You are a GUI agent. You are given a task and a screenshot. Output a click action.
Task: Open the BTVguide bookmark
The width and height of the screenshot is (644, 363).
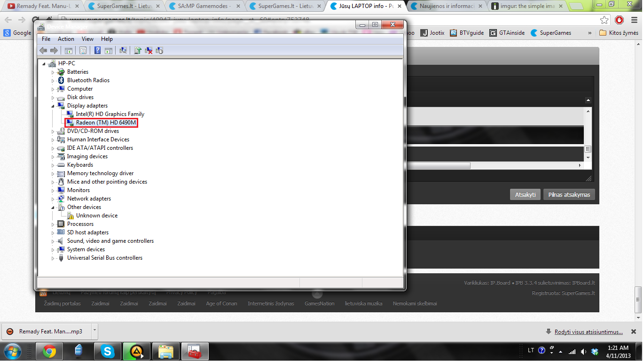click(467, 33)
